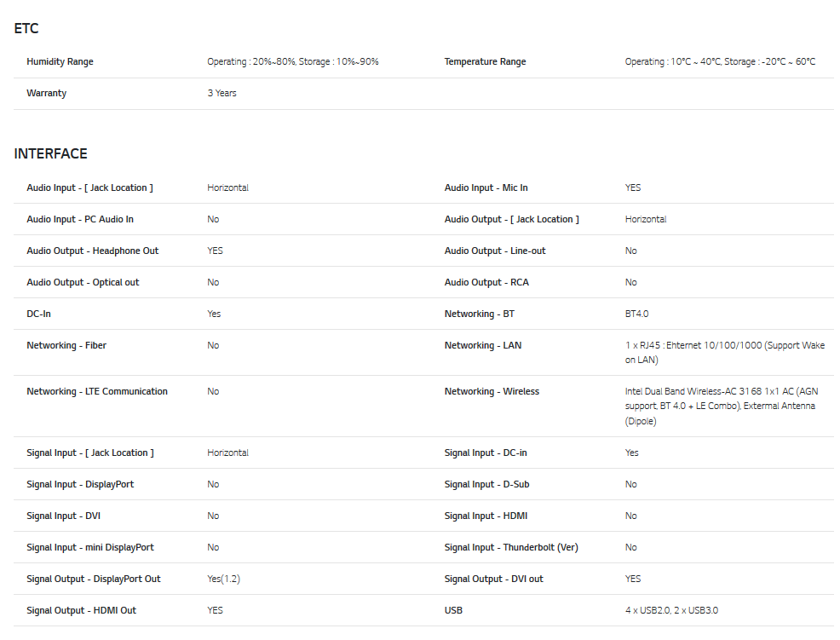Click the Yes(1.2) DisplayPort Out value
The image size is (840, 640).
click(x=223, y=579)
